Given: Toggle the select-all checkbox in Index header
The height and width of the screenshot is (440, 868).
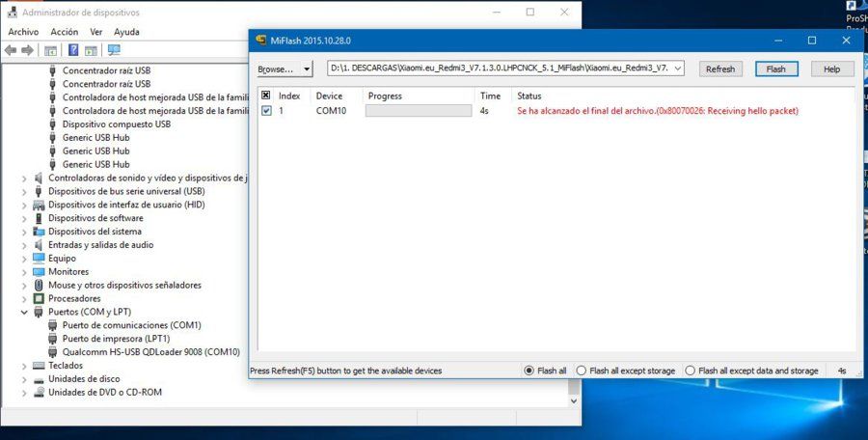Looking at the screenshot, I should coord(266,96).
